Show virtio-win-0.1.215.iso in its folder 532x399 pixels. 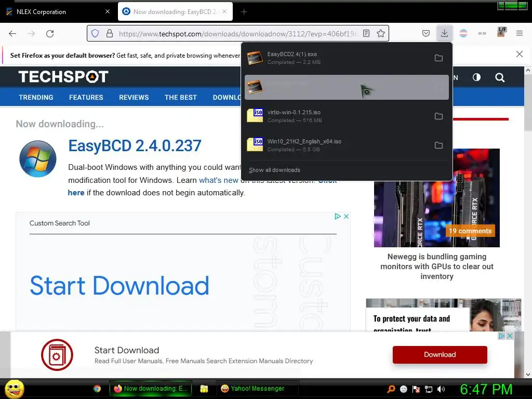(x=438, y=116)
